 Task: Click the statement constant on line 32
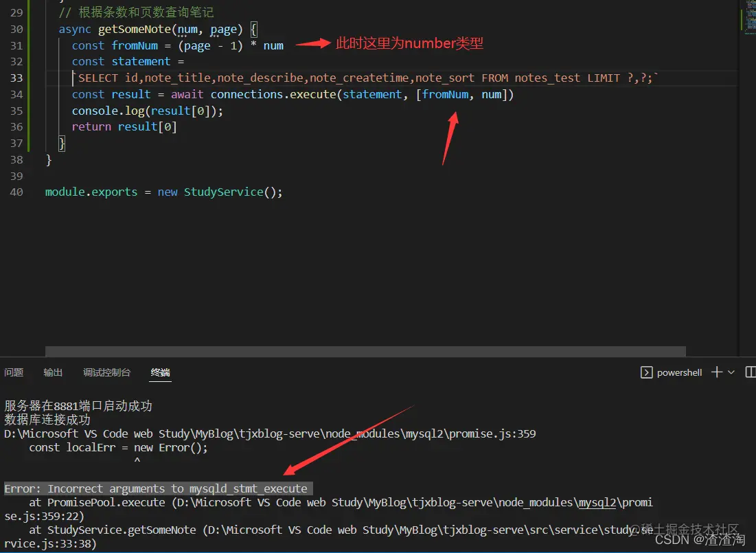point(141,61)
